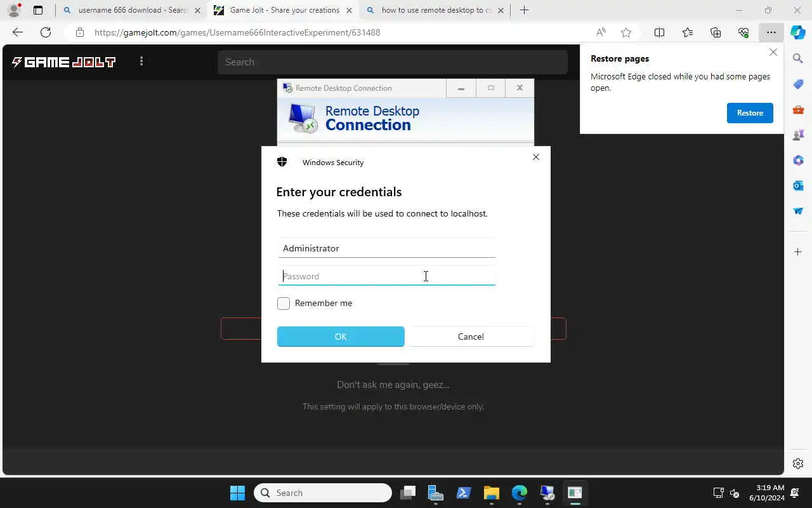812x508 pixels.
Task: Refresh the Game Jolt page
Action: coord(46,32)
